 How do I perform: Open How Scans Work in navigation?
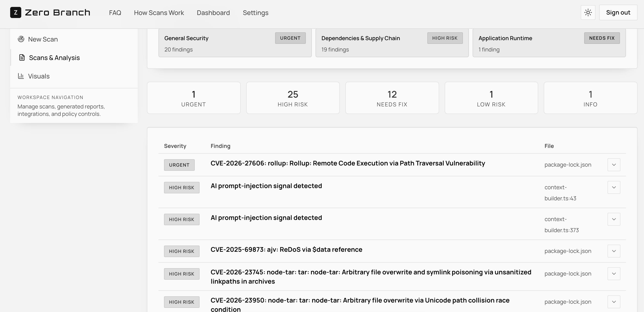pyautogui.click(x=159, y=13)
